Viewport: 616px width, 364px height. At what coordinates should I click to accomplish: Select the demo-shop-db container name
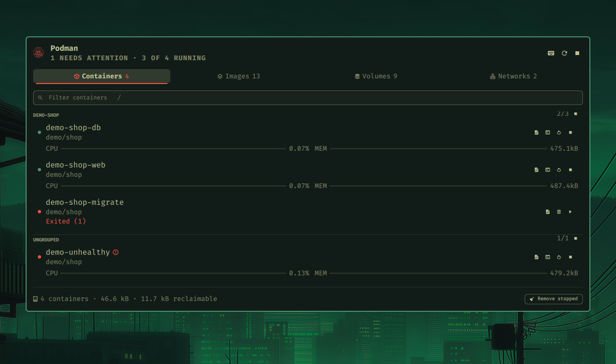click(x=73, y=127)
